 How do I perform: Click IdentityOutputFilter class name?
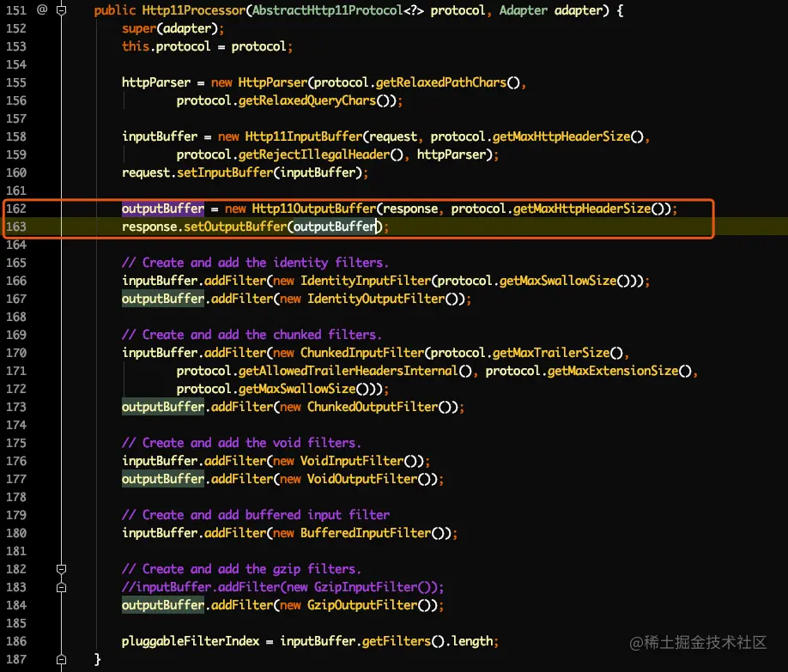tap(376, 299)
